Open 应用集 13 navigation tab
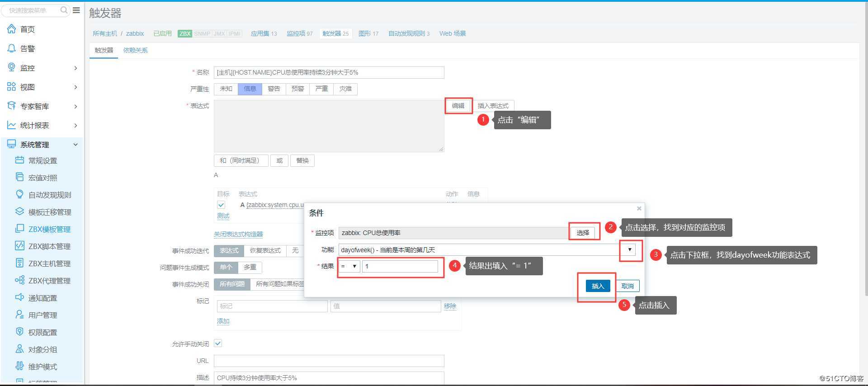 click(264, 33)
